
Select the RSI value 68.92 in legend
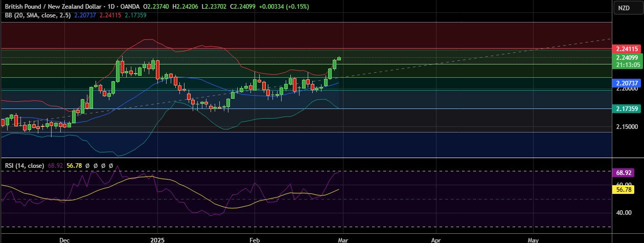click(55, 166)
